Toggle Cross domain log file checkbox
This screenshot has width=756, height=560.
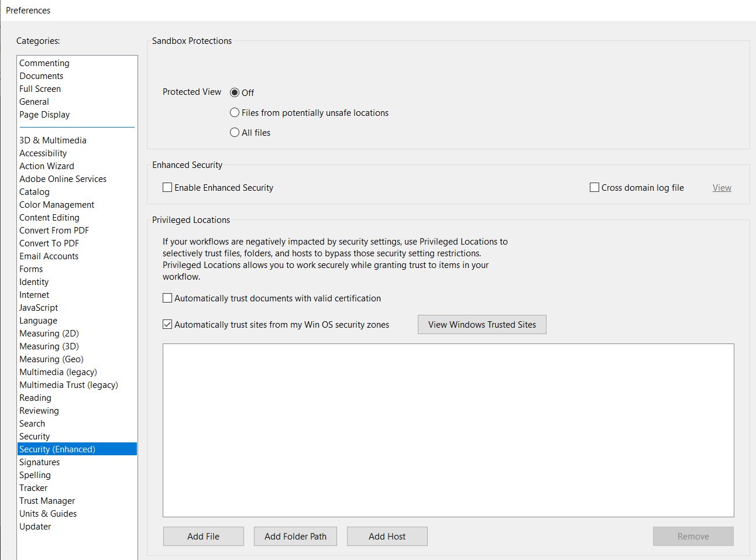coord(595,188)
